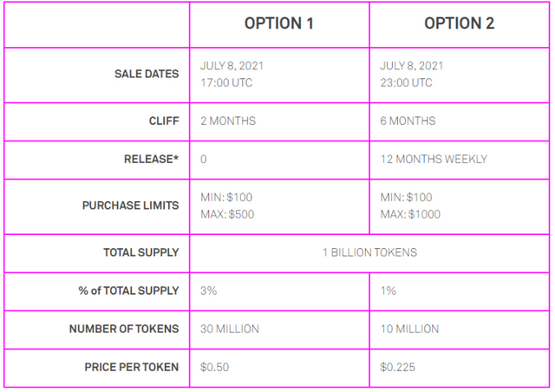Select the RELEASE* row label
Image resolution: width=555 pixels, height=392 pixels.
click(x=151, y=160)
